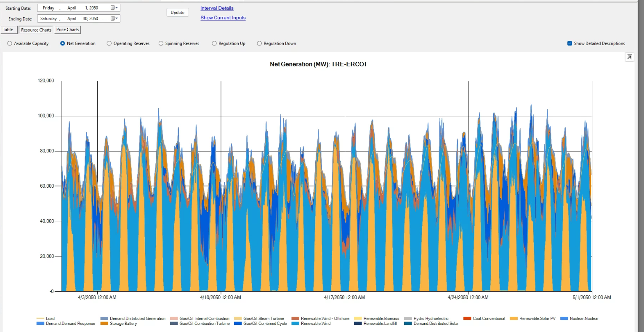The width and height of the screenshot is (644, 332).
Task: Click the Gas/Oil:Combined Cycle legend swatch
Action: pyautogui.click(x=238, y=324)
